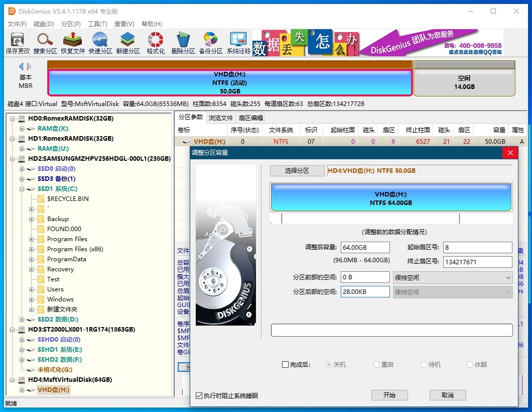
Task: Click the SSD2 数据(D:) partition icon
Action: [31, 320]
